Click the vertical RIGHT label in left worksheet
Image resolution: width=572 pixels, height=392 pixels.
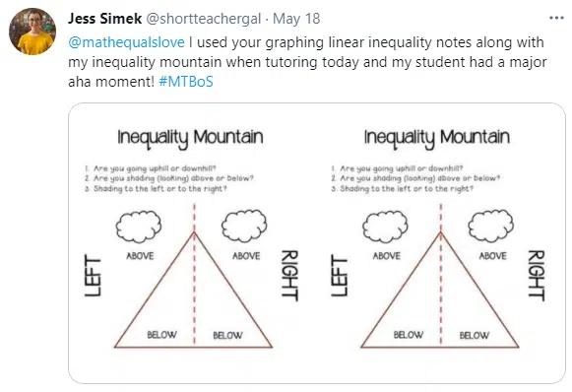(x=290, y=276)
